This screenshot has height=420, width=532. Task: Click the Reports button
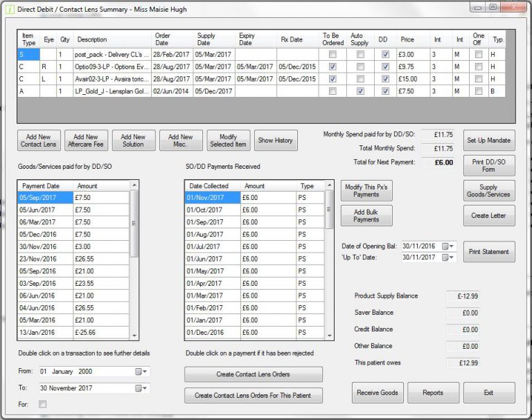[x=433, y=392]
